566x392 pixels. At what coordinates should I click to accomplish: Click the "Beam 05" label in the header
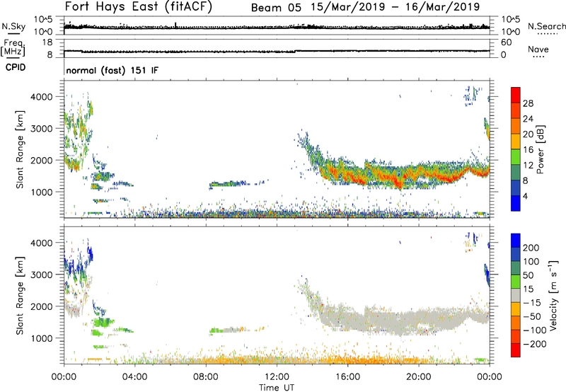tap(276, 7)
